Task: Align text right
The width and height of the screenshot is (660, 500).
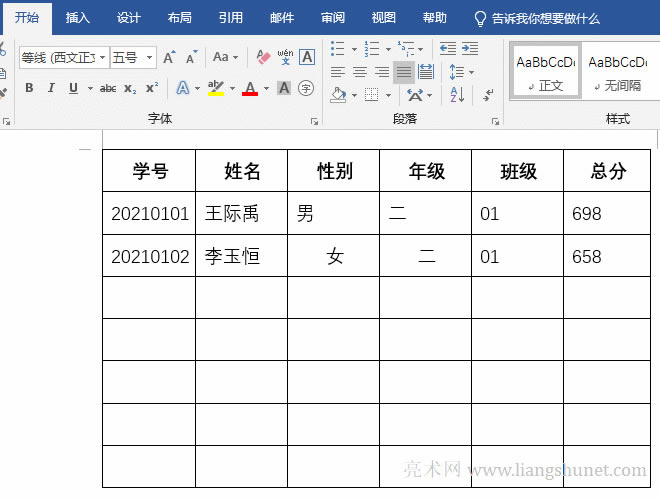Action: 382,72
